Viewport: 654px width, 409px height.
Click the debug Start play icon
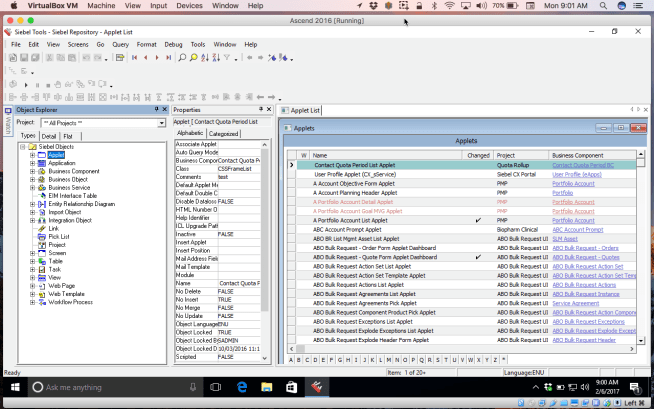click(26, 85)
